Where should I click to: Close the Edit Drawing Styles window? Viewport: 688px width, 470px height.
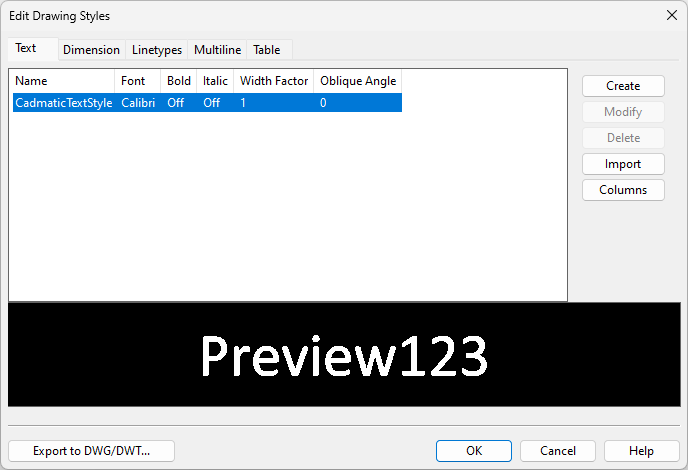click(x=670, y=15)
